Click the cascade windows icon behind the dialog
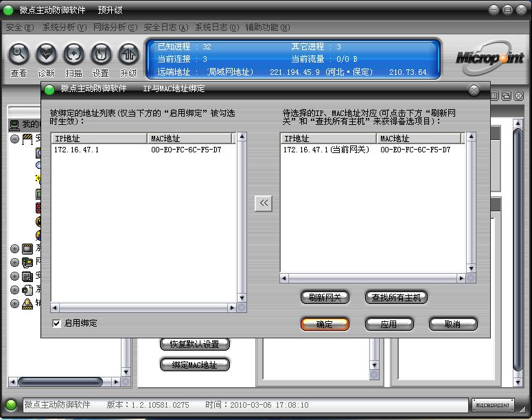Screen dimensions: 532x420 (506, 96)
